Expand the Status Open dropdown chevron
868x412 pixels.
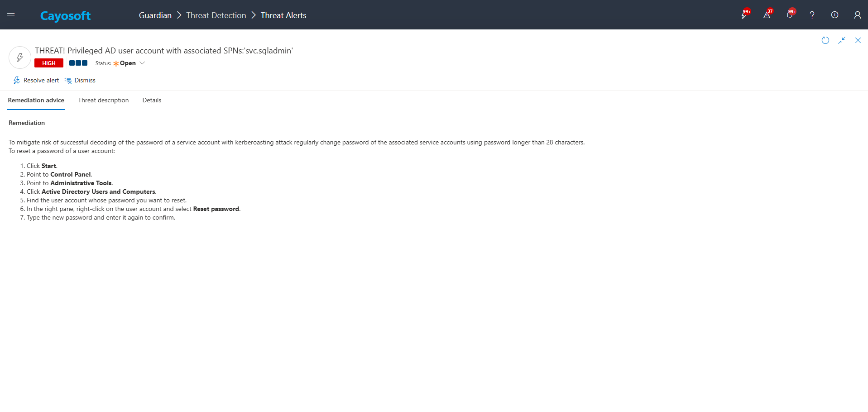pyautogui.click(x=142, y=63)
